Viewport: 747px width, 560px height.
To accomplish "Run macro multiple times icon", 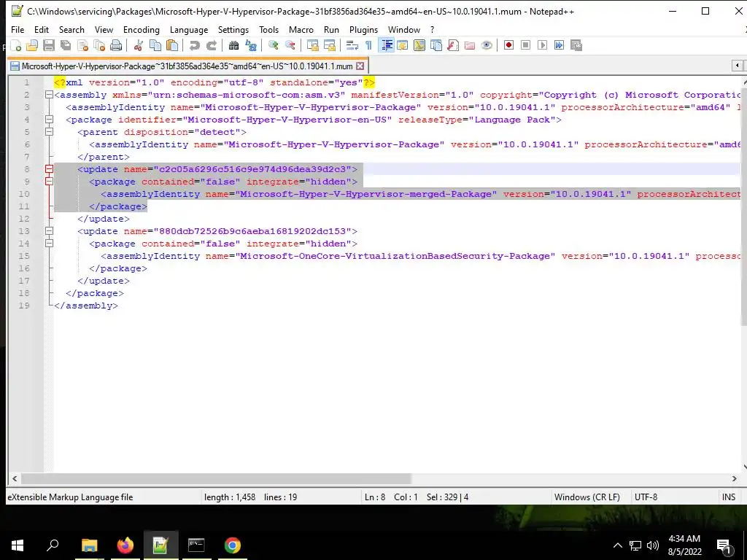I will pos(560,45).
